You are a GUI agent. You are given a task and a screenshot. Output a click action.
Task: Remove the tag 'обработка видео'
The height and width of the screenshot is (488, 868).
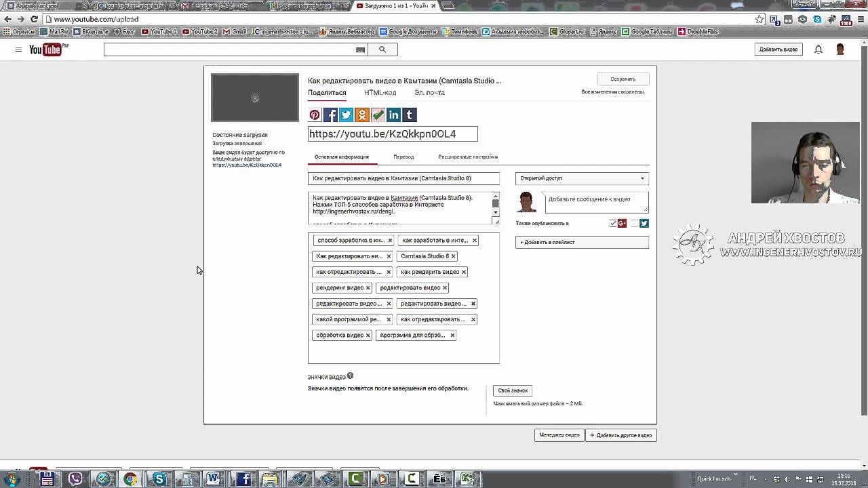point(368,335)
